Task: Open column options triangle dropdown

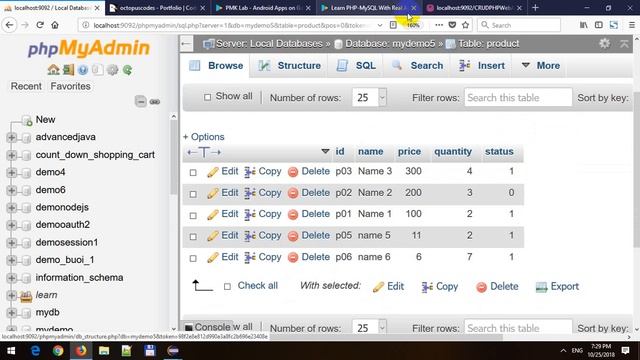Action: coord(325,151)
